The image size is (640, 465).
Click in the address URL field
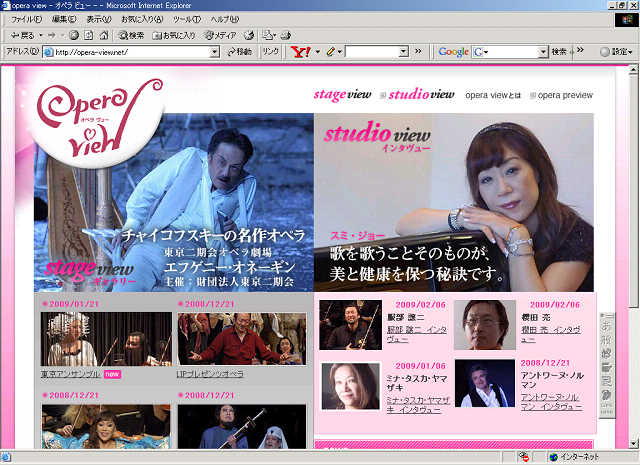[131, 52]
